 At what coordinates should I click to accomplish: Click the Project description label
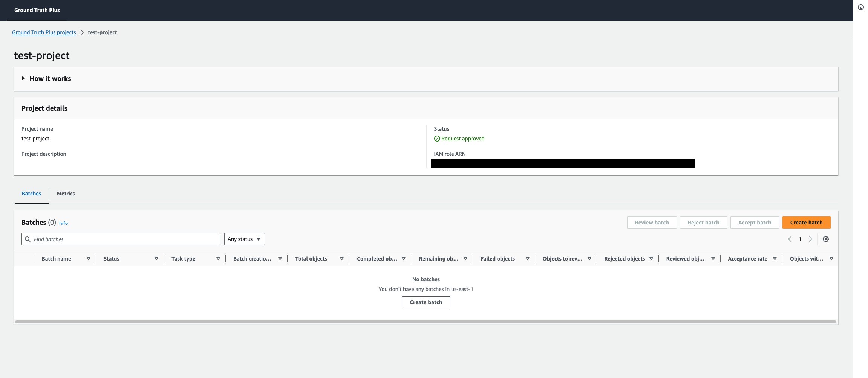pyautogui.click(x=44, y=154)
